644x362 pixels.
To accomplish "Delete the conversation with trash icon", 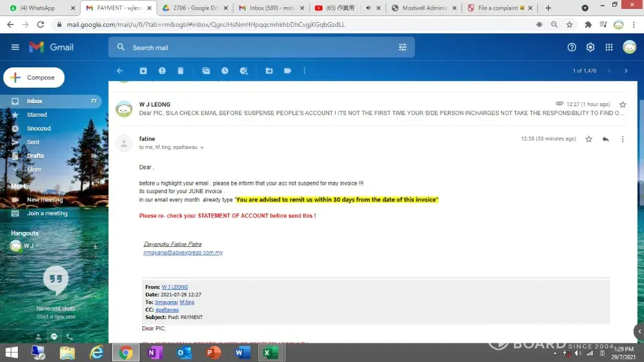I will (x=180, y=71).
